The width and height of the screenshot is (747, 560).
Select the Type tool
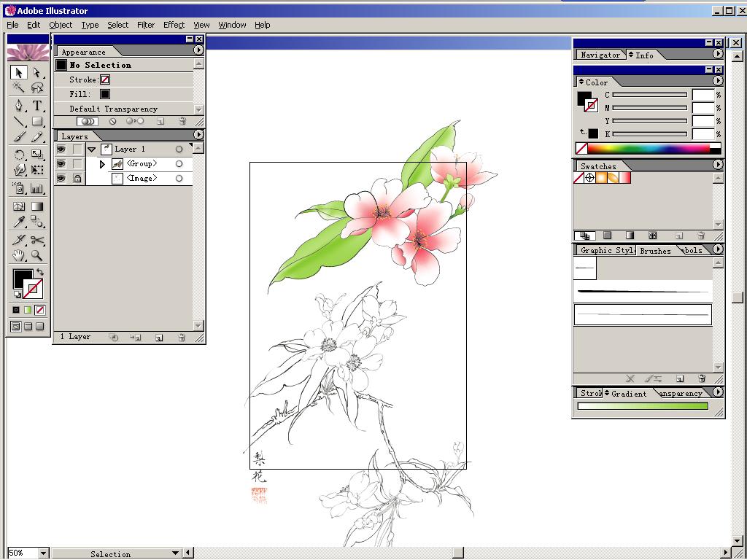[37, 105]
